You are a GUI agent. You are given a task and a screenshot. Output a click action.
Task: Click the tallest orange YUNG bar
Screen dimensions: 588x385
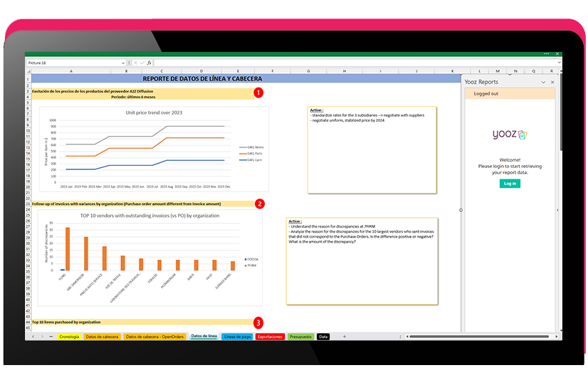(68, 249)
